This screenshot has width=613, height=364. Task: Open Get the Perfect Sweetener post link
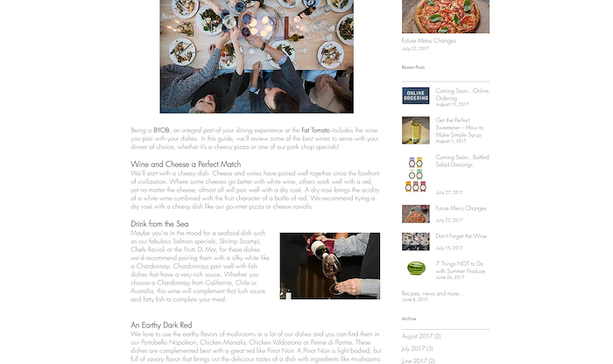[x=460, y=128]
